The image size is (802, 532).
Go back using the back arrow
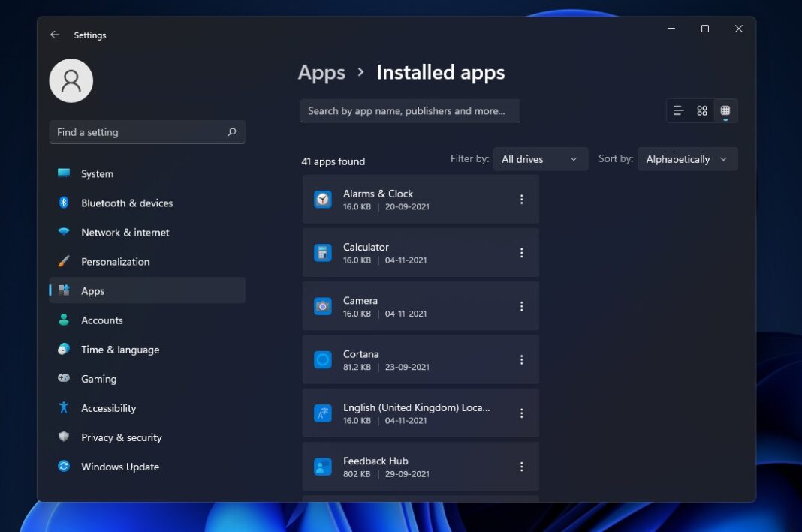54,35
